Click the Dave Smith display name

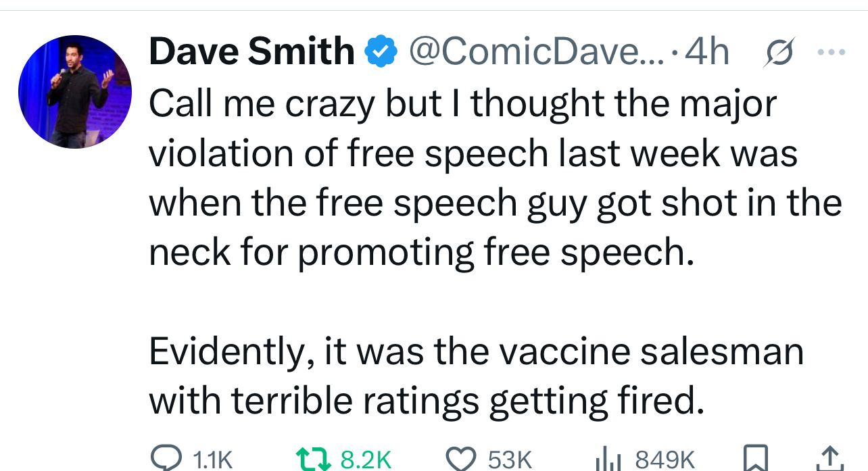251,52
